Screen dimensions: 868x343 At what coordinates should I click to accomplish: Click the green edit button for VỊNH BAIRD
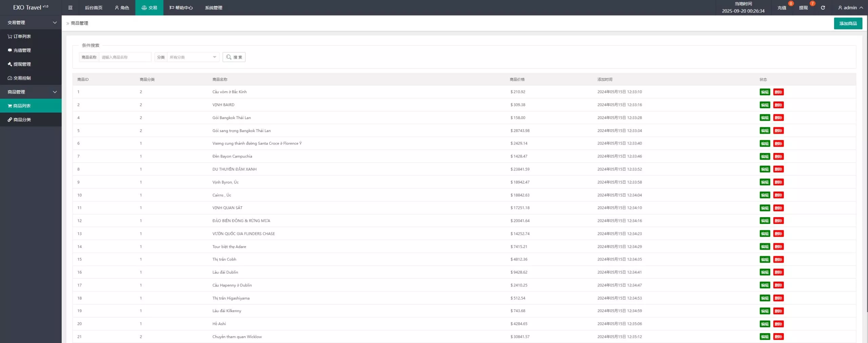point(765,105)
